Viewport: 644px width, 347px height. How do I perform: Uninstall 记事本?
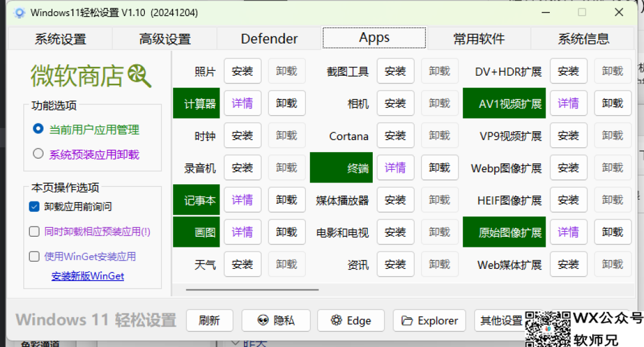[287, 200]
